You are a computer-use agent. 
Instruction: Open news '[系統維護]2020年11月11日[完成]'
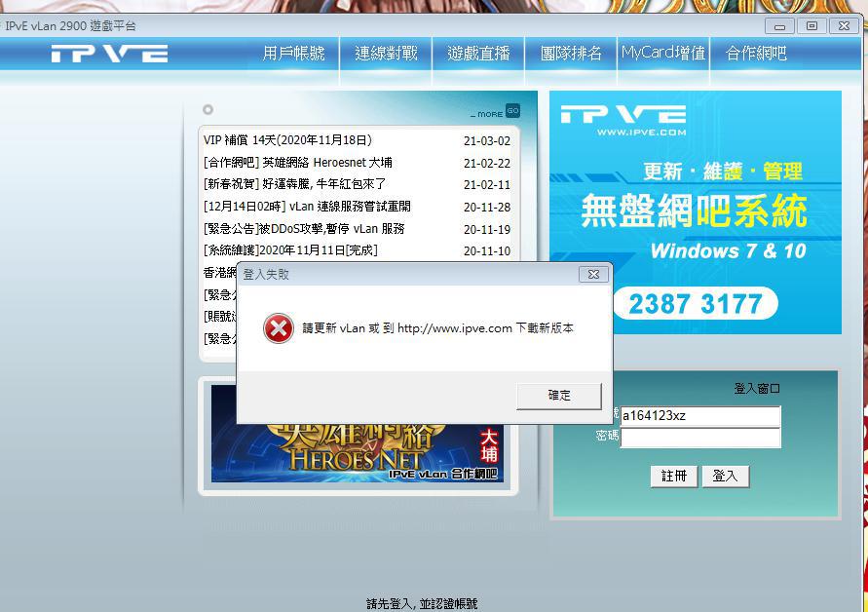tap(290, 249)
